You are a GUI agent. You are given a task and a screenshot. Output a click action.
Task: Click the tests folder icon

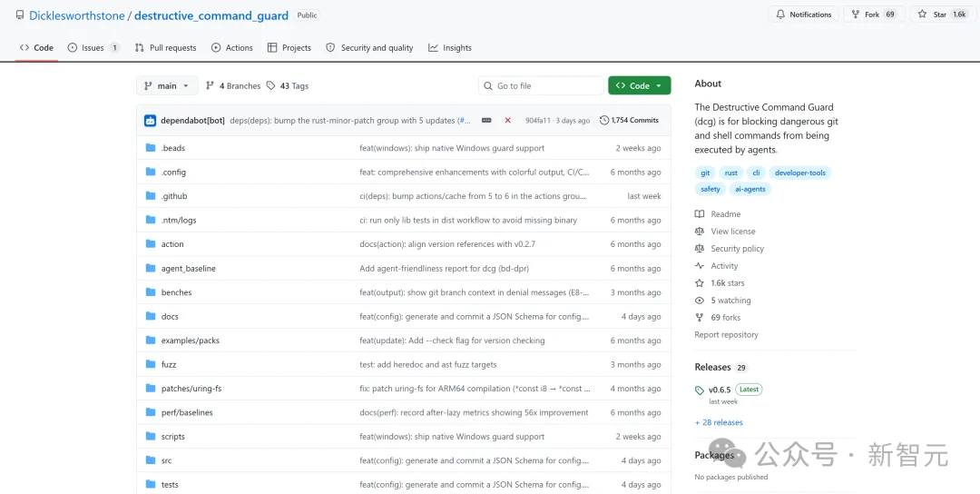pyautogui.click(x=150, y=484)
